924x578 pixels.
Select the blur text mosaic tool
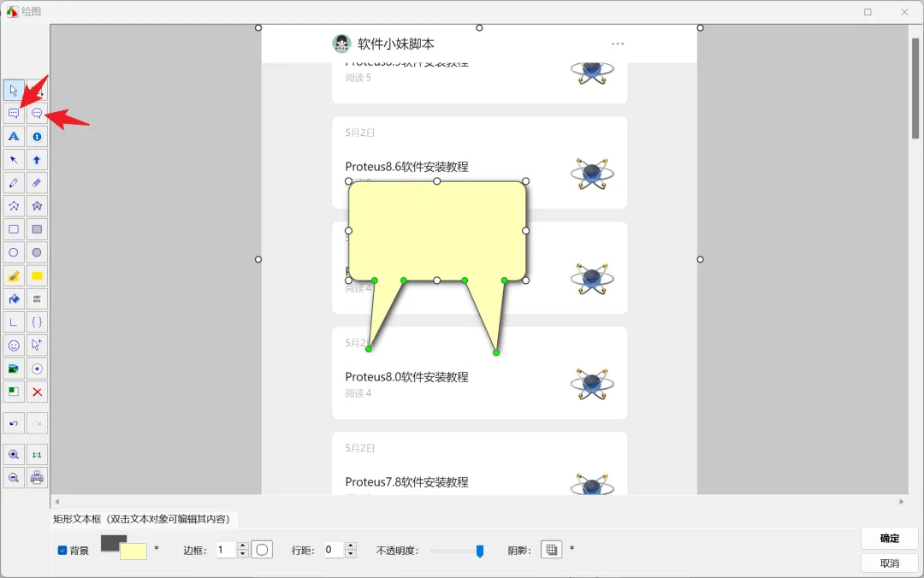[x=37, y=299]
